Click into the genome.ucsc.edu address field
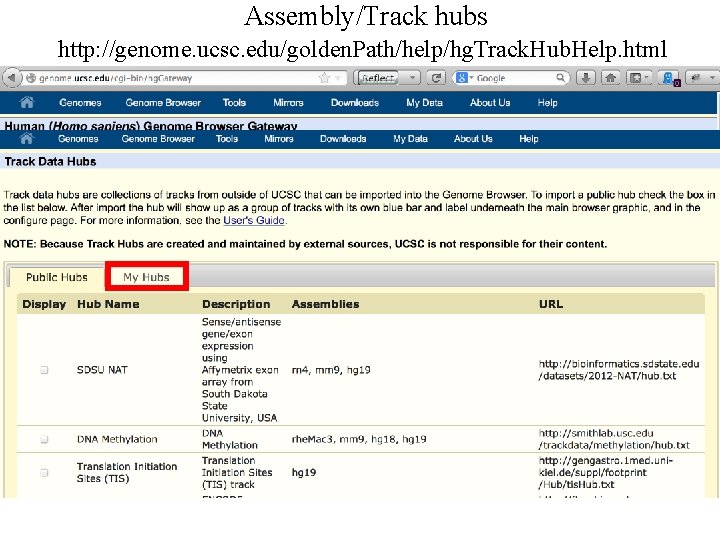 click(174, 78)
